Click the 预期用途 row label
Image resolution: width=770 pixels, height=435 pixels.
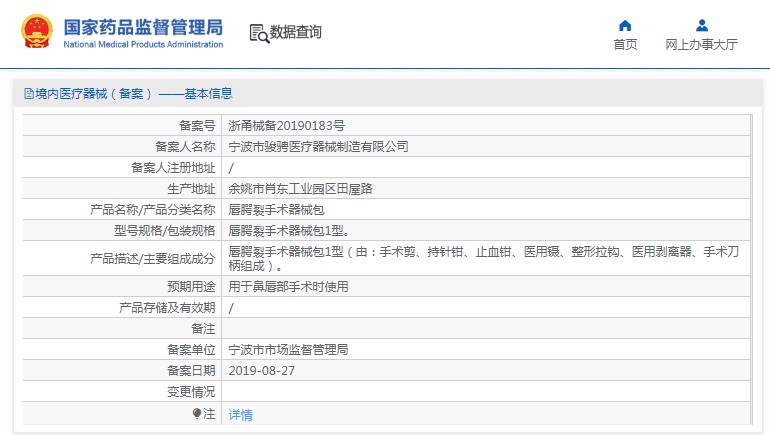pyautogui.click(x=192, y=287)
